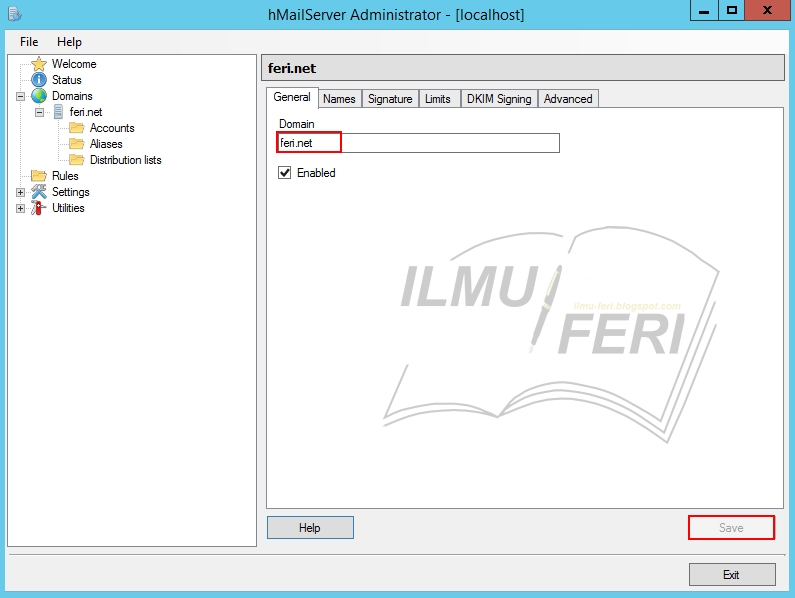Expand the Utilities tree node
The image size is (795, 598).
[x=20, y=208]
